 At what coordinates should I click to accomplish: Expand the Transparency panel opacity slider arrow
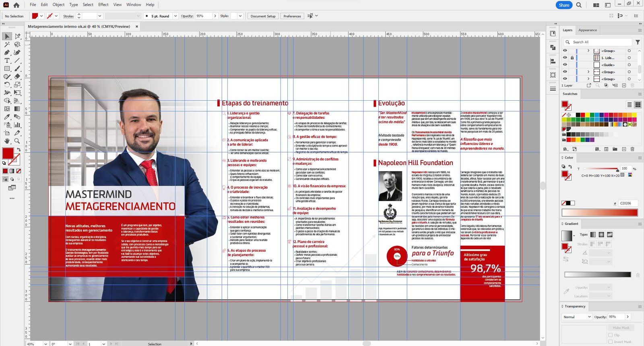[627, 317]
